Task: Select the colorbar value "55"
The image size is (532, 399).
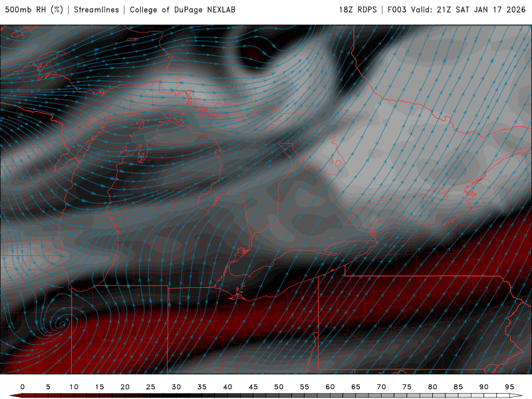Action: (305, 387)
